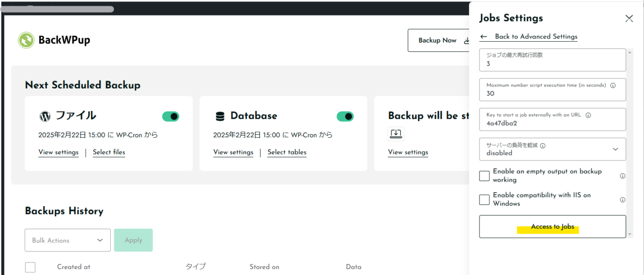Click info icon beside script execution time
Image resolution: width=644 pixels, height=275 pixels.
(x=613, y=85)
